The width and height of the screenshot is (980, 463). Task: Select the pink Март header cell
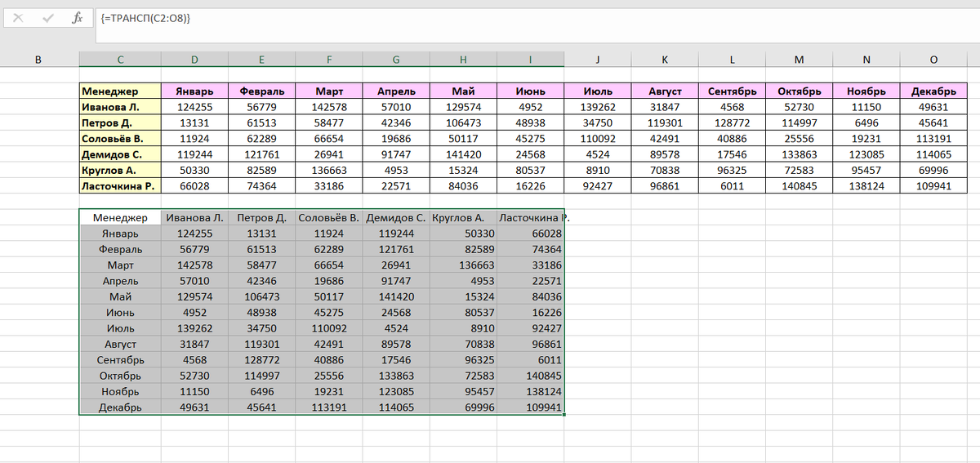329,91
